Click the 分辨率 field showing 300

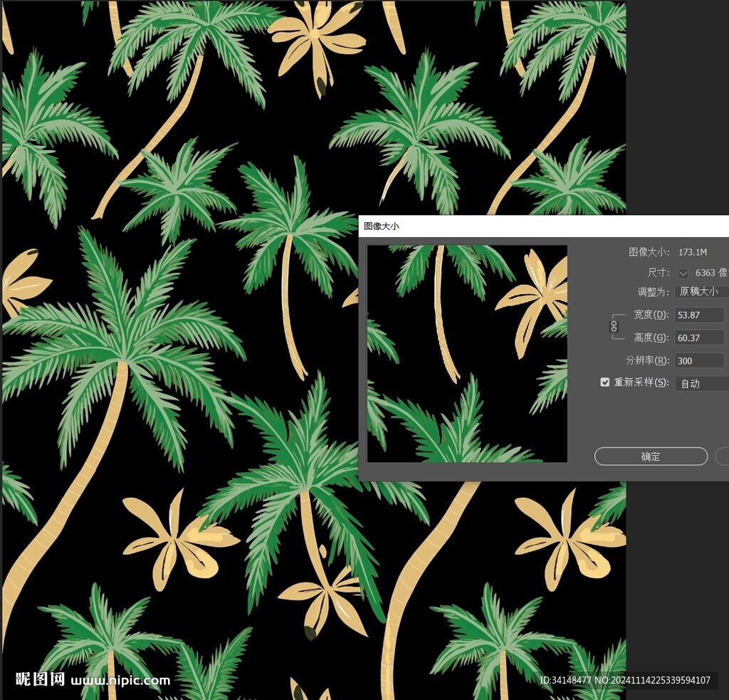[699, 360]
